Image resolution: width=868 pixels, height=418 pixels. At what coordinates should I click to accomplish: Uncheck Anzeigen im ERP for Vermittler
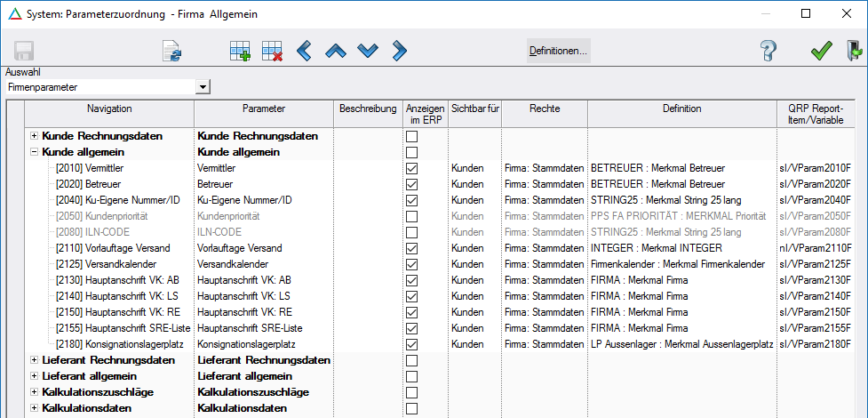tap(411, 168)
